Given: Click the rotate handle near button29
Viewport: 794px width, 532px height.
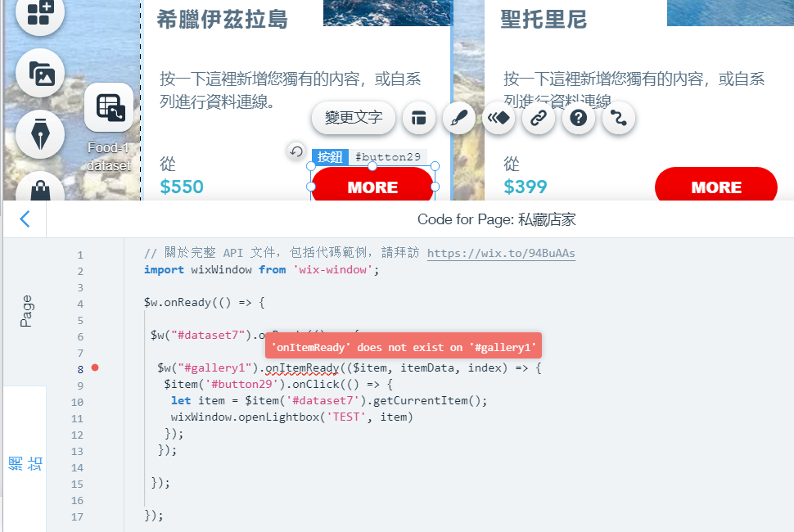Looking at the screenshot, I should point(296,151).
